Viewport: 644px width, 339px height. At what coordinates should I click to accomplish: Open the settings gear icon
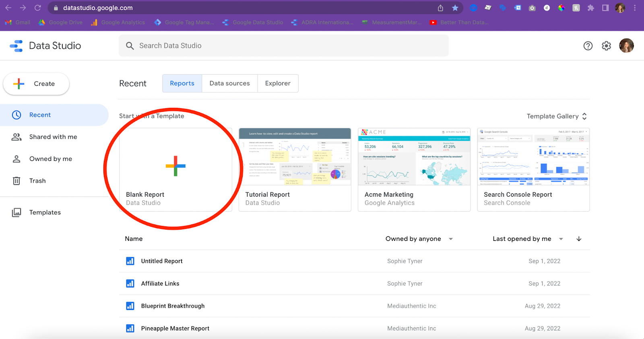tap(606, 46)
